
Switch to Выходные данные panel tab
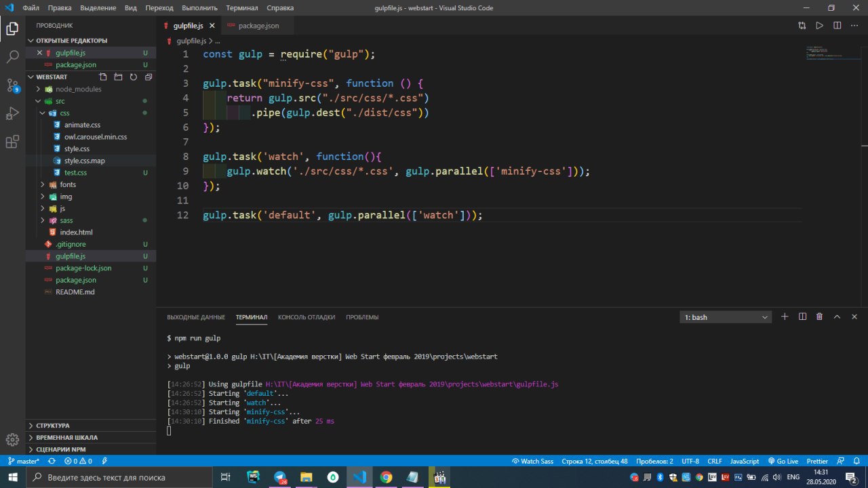(x=196, y=317)
